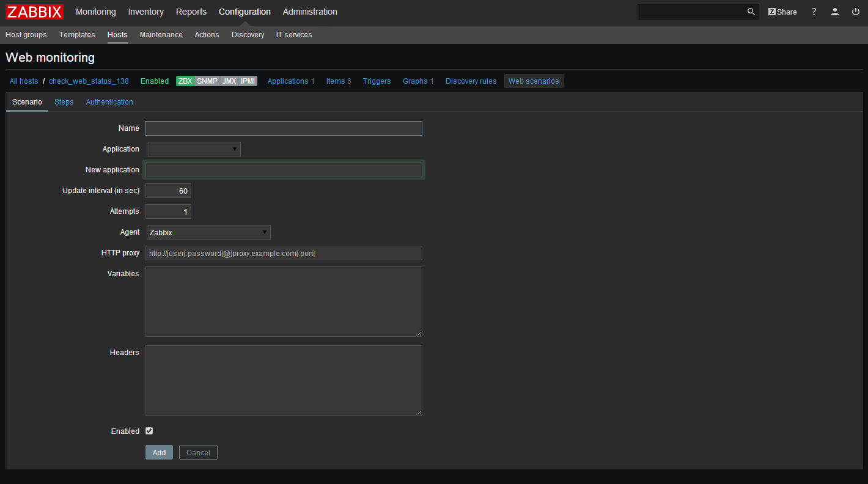Open the Monitoring menu
Viewport: 868px width, 484px height.
[96, 12]
